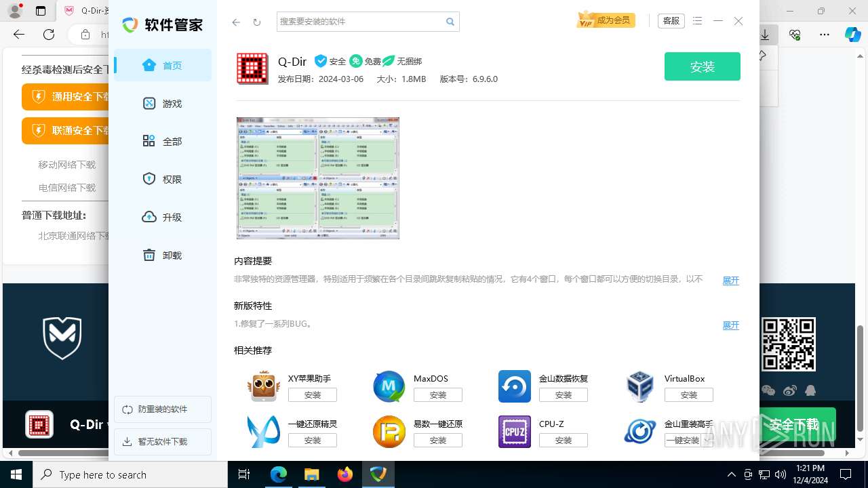868x488 pixels.
Task: Open the Edge tab actions menu
Action: coord(41,11)
